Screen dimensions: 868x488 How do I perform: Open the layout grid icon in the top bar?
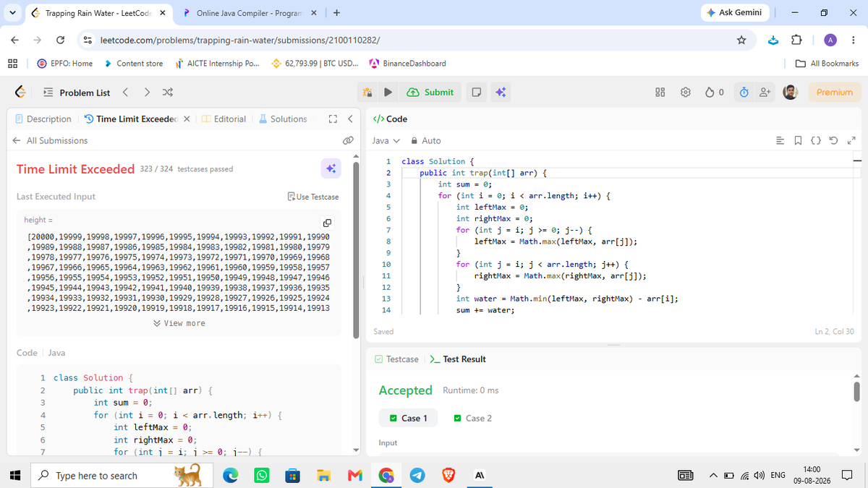(660, 93)
